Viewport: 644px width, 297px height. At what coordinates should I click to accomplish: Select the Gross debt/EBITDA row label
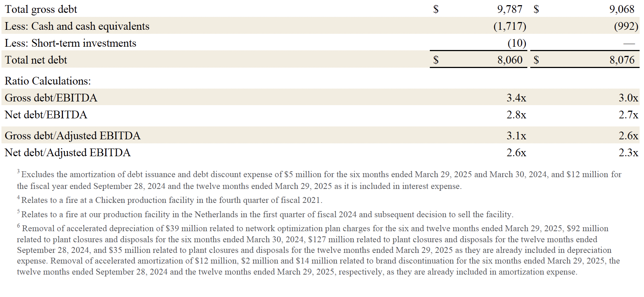tap(51, 98)
